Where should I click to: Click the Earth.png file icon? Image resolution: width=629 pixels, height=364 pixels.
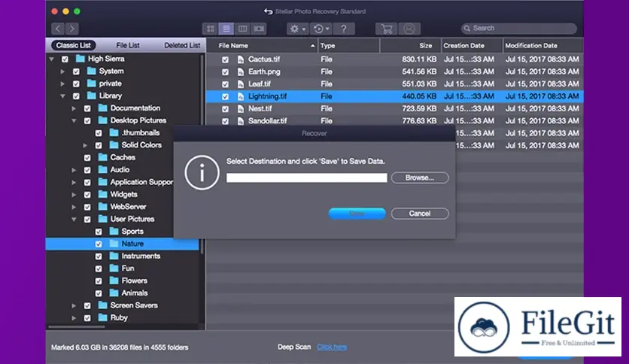pos(241,71)
